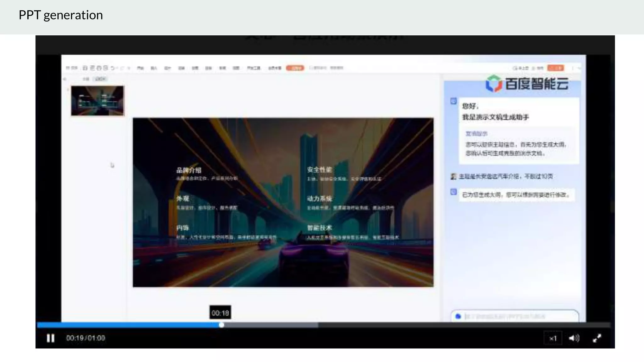
Task: Open the 开发工具 ribbon tab
Action: coord(253,68)
